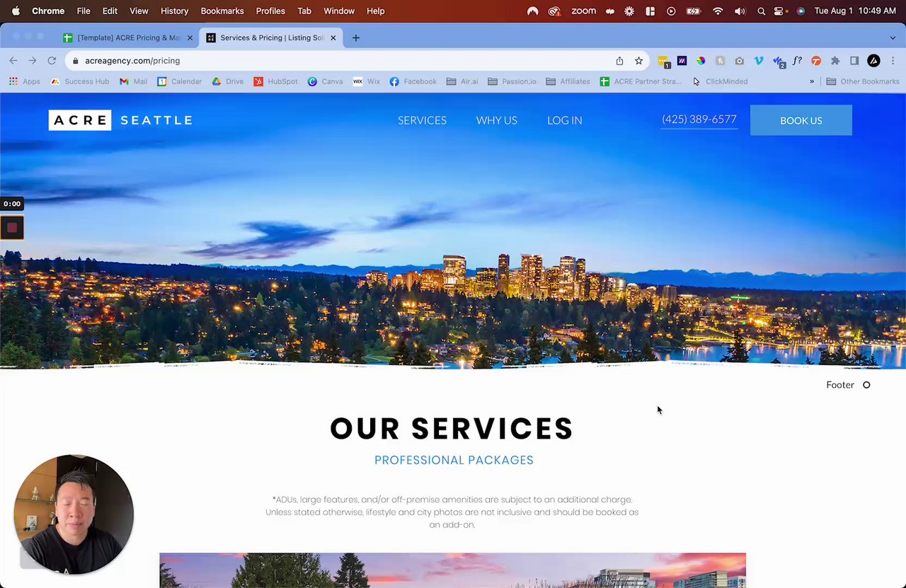Click the share page icon in address bar
Image resolution: width=906 pixels, height=588 pixels.
(619, 61)
